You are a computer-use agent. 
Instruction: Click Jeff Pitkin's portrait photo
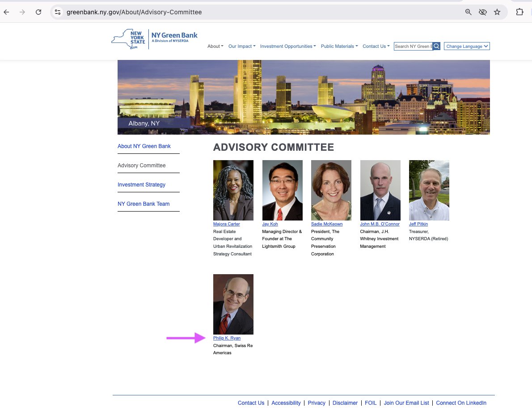(x=429, y=190)
